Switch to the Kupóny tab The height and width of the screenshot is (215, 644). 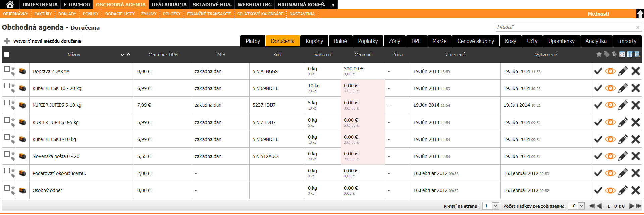coord(314,41)
